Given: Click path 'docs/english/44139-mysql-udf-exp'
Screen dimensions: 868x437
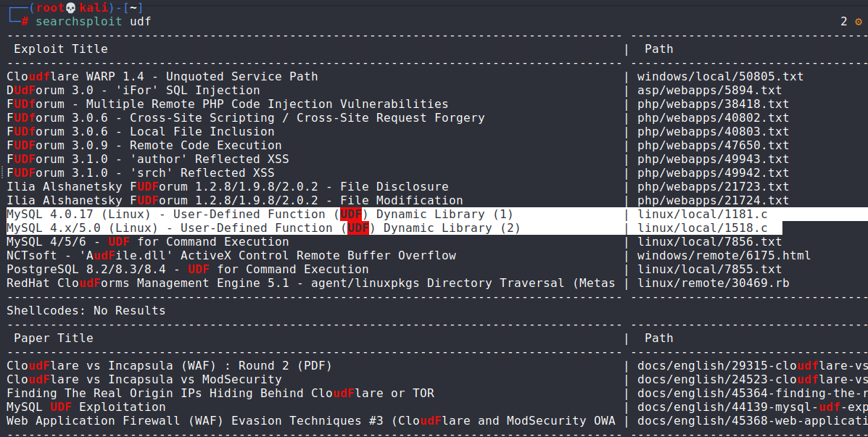Looking at the screenshot, I should pos(752,407).
